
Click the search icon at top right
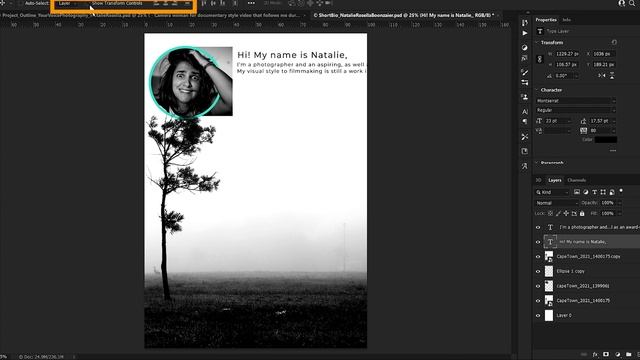pyautogui.click(x=632, y=3)
